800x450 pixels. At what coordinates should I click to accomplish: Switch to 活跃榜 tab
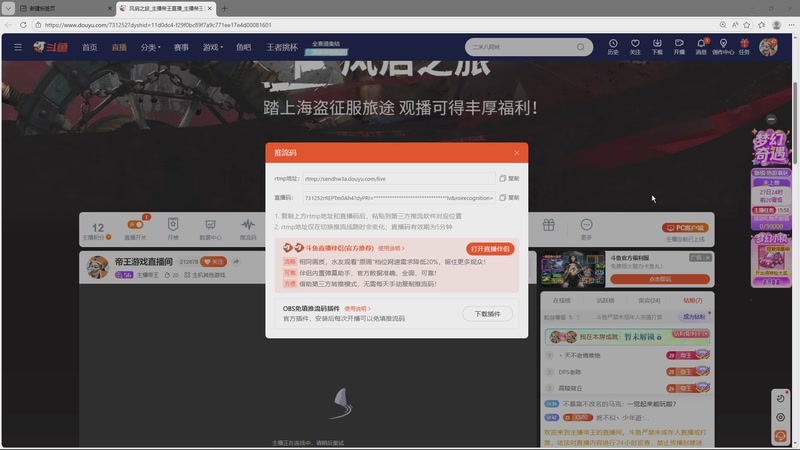[605, 301]
